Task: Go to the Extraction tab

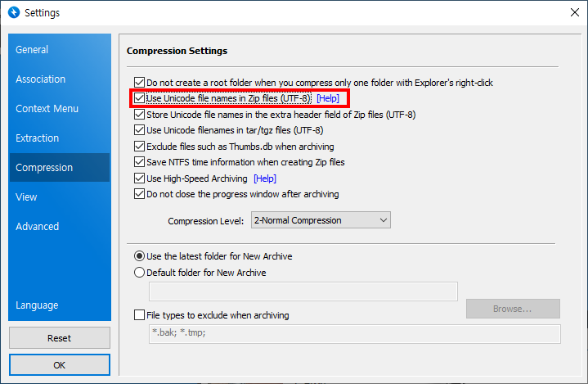Action: (x=37, y=138)
